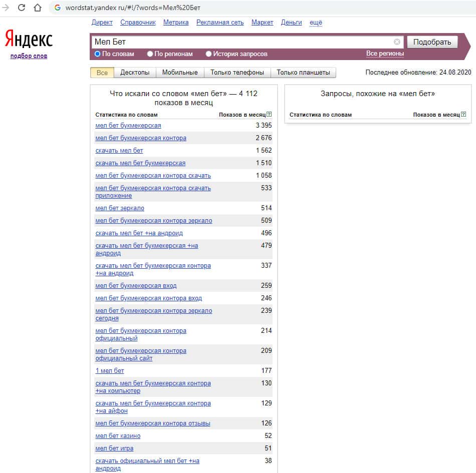Click the Запросы, похожие на «мел бет» heading

coord(378,94)
